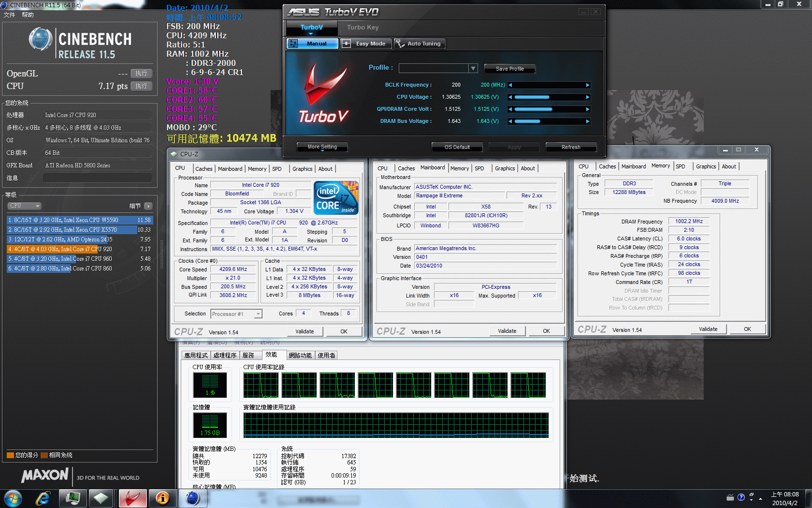Launch Internet Explorer from the taskbar
The width and height of the screenshot is (812, 508).
click(x=43, y=498)
